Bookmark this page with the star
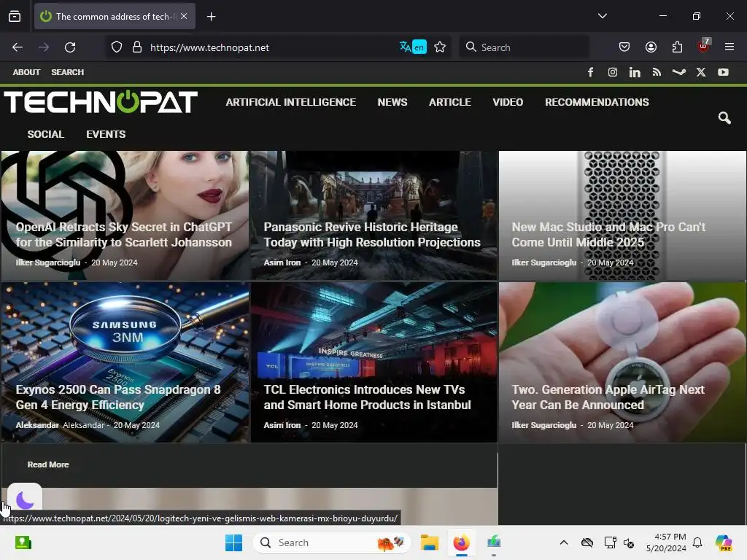The width and height of the screenshot is (747, 560). (440, 47)
